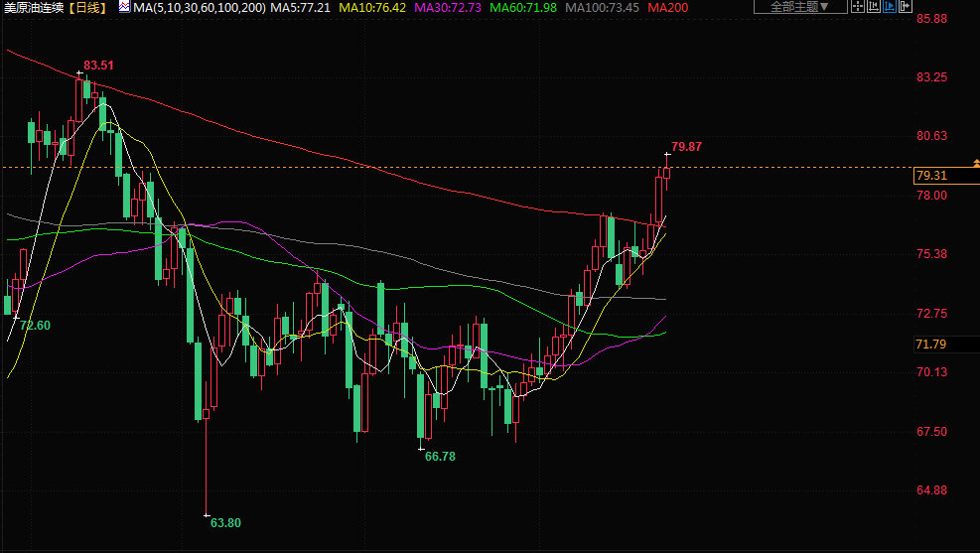Toggle the blue highlighted chart axis icon
This screenshot has width=980, height=553.
tap(890, 6)
